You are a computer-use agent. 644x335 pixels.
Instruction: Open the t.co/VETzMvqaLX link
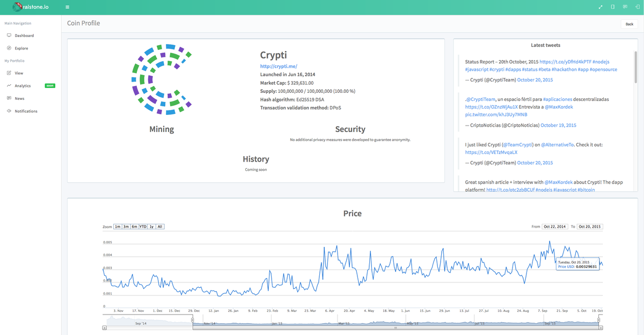pyautogui.click(x=491, y=152)
